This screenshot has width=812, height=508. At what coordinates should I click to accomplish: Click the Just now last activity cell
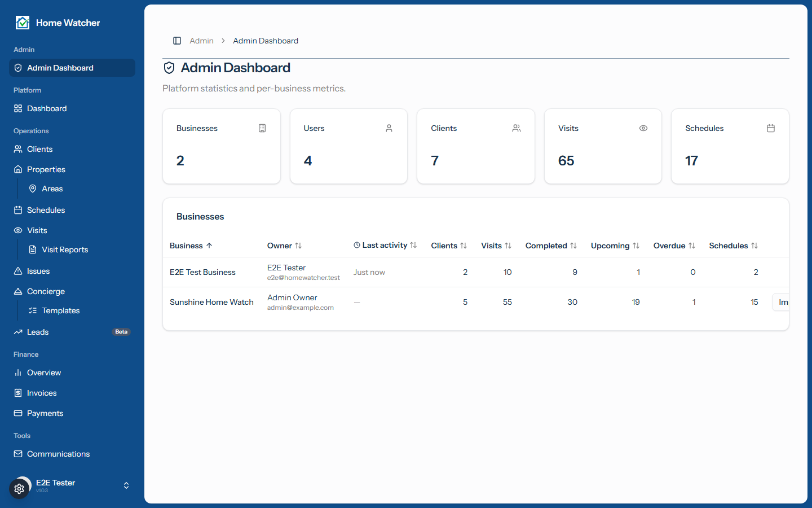(369, 272)
